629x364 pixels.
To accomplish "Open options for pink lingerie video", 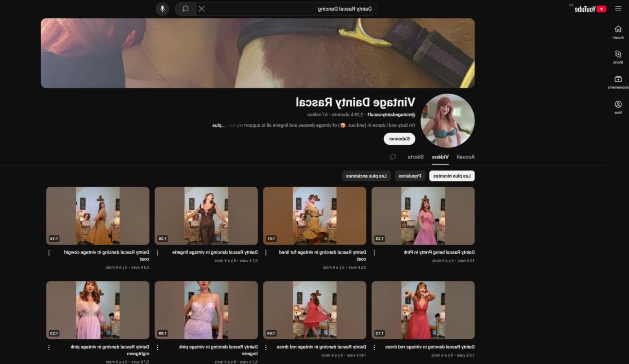I will [x=157, y=347].
